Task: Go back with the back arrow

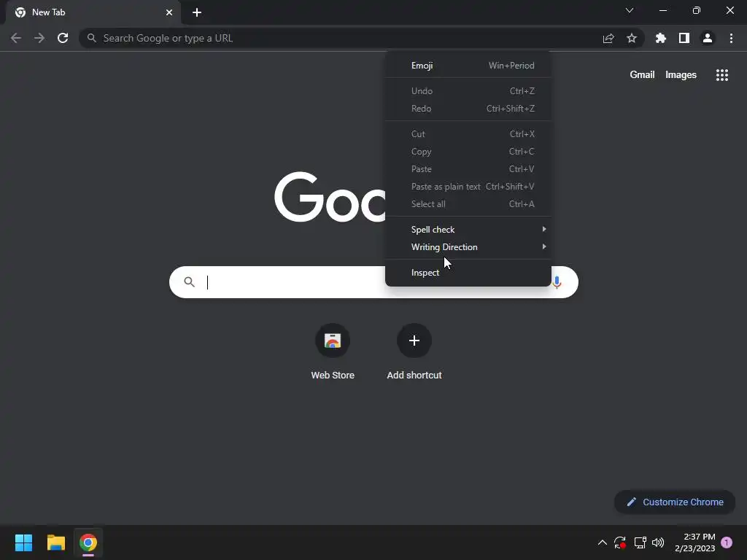Action: (x=16, y=38)
